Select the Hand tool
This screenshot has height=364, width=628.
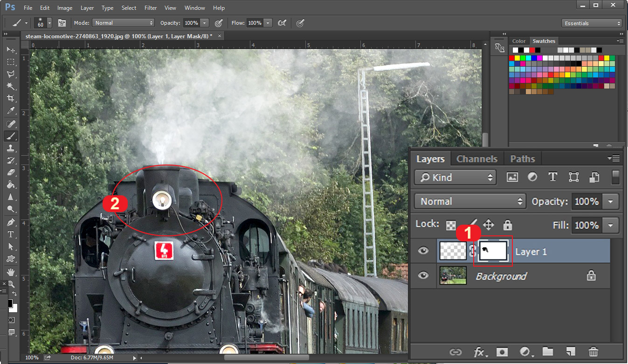(11, 272)
